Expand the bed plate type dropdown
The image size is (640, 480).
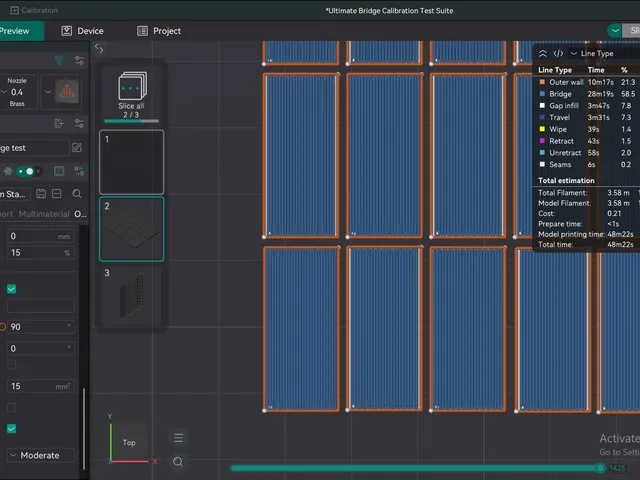(48, 92)
